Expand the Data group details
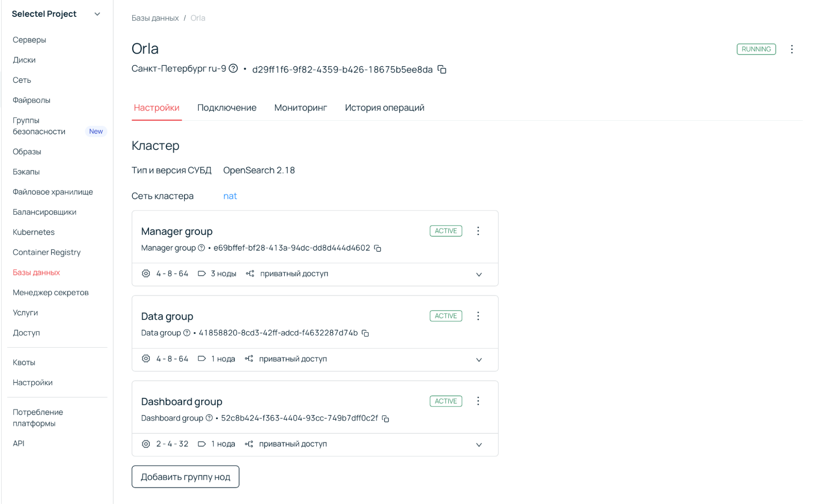Image resolution: width=816 pixels, height=504 pixels. [479, 360]
